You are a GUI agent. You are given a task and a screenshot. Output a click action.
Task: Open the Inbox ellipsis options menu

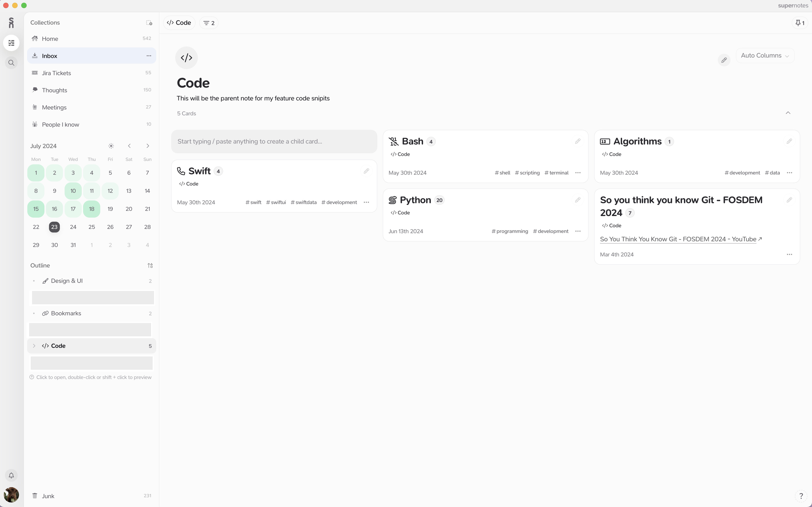pos(149,56)
